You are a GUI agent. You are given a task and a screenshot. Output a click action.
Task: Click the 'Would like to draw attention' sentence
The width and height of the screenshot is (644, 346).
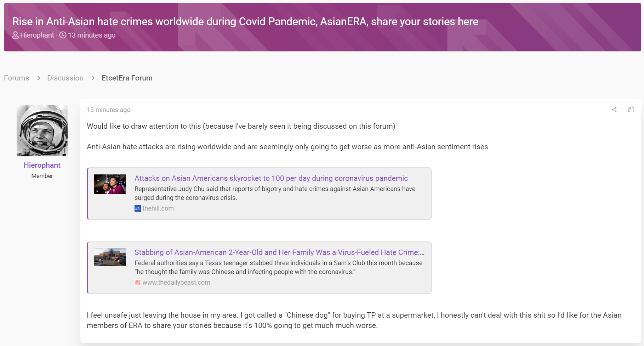point(241,126)
